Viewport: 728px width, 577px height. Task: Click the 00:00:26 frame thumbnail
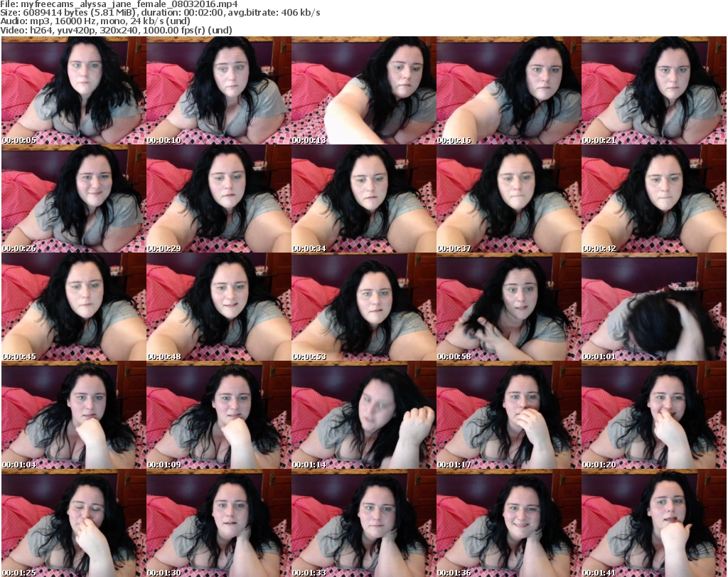73,199
